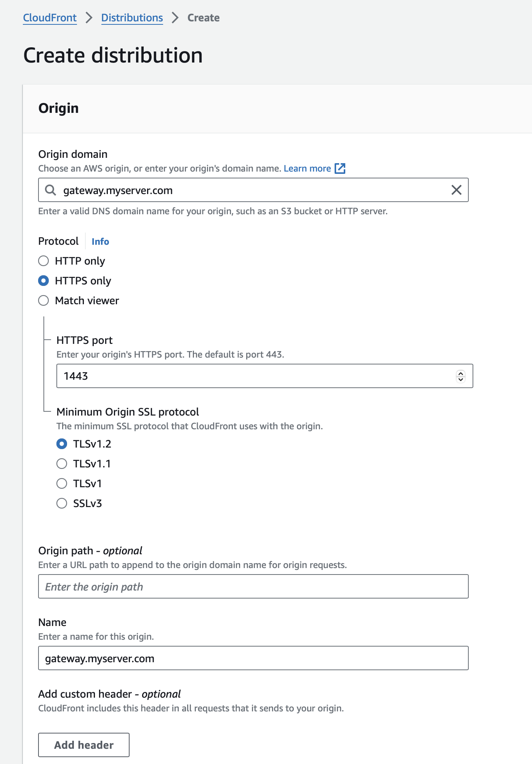Focus the Origin path input field
Screen dimensions: 532x764
pos(253,586)
